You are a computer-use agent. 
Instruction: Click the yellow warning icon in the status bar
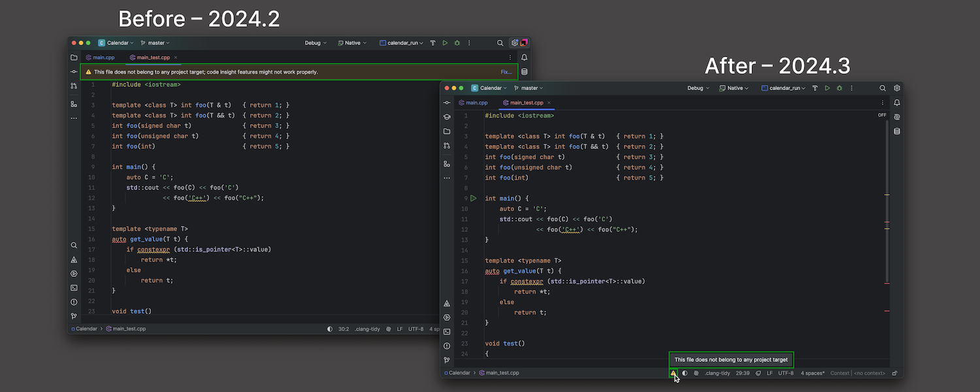pyautogui.click(x=673, y=373)
